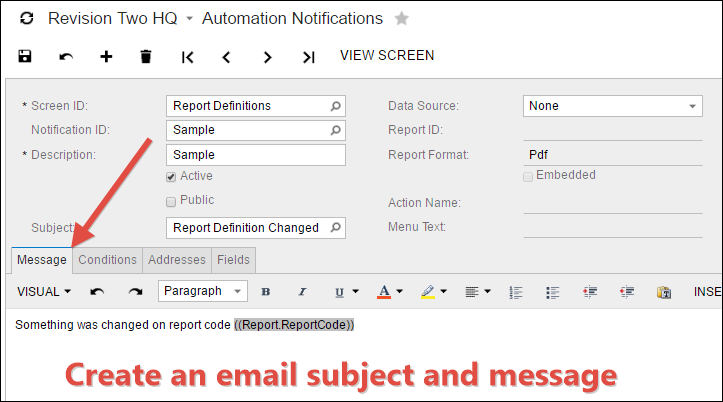This screenshot has width=723, height=402.
Task: Switch to the Conditions tab
Action: pos(108,260)
